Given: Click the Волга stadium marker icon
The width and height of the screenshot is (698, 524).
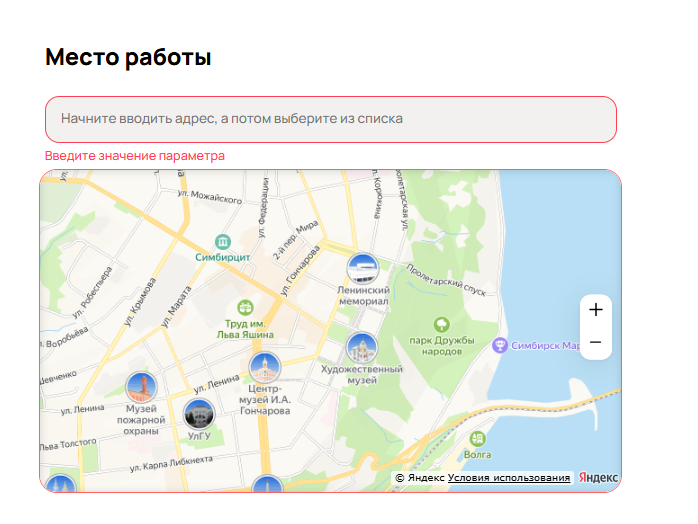Looking at the screenshot, I should click(x=477, y=439).
